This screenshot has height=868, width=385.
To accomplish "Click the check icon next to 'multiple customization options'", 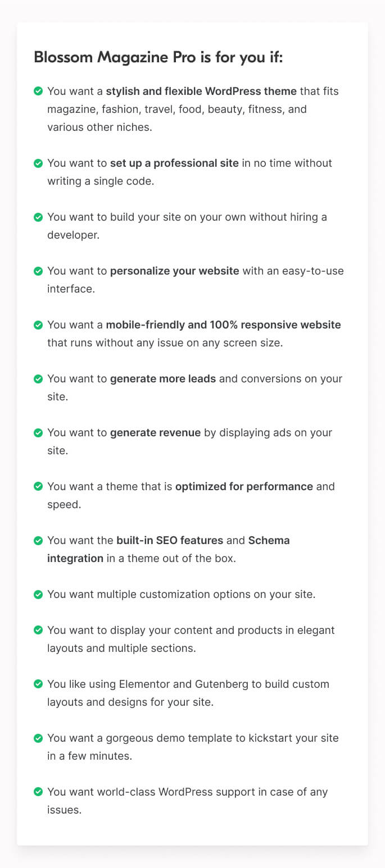I will tap(38, 594).
